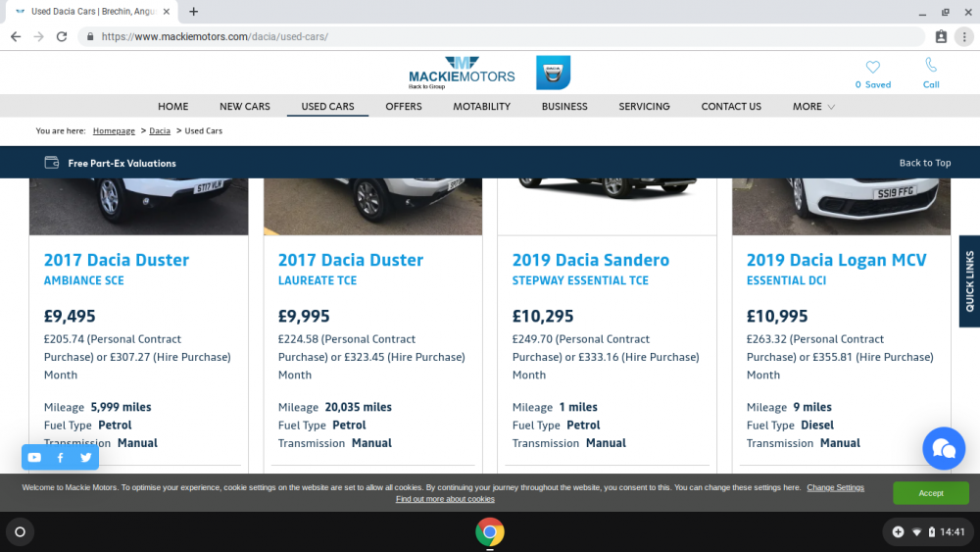
Task: Go back with browser back arrow
Action: click(16, 37)
